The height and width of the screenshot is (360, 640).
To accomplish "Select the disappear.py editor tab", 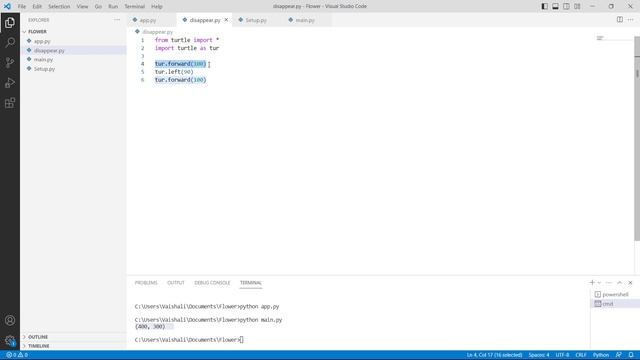I will 204,20.
